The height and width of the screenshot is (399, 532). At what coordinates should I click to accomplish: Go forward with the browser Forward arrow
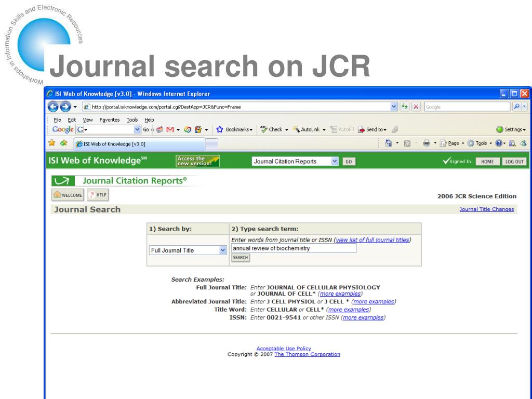[65, 107]
